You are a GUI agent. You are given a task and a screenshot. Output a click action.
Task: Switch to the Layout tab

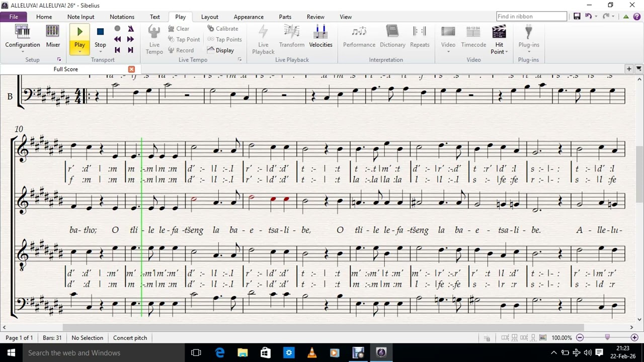(209, 17)
